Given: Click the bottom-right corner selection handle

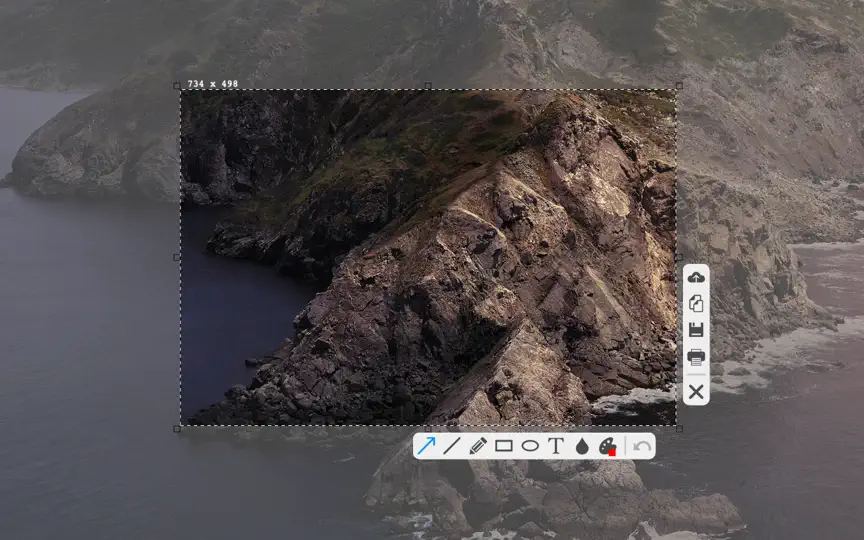Looking at the screenshot, I should point(679,429).
